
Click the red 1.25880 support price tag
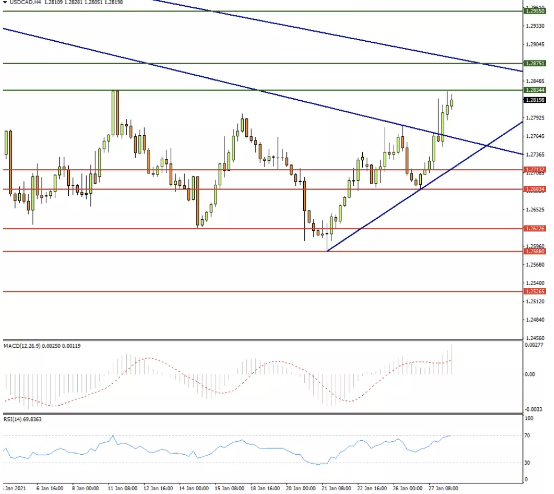[x=535, y=251]
